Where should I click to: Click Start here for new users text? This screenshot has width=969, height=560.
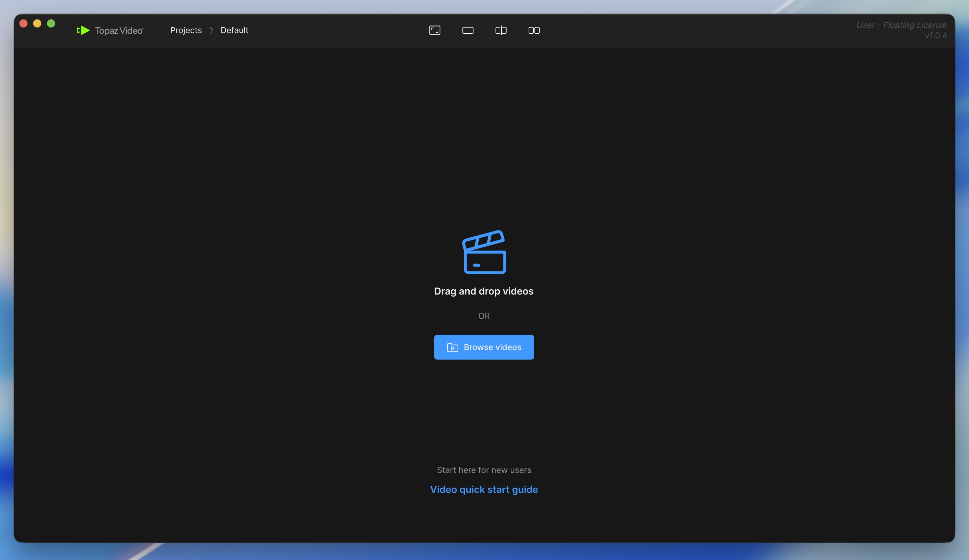484,470
